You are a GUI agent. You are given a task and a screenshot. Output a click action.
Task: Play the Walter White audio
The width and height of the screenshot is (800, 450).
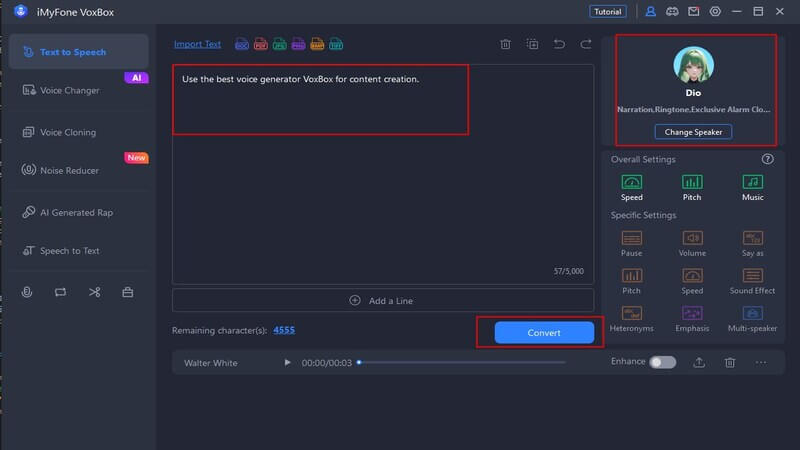287,362
